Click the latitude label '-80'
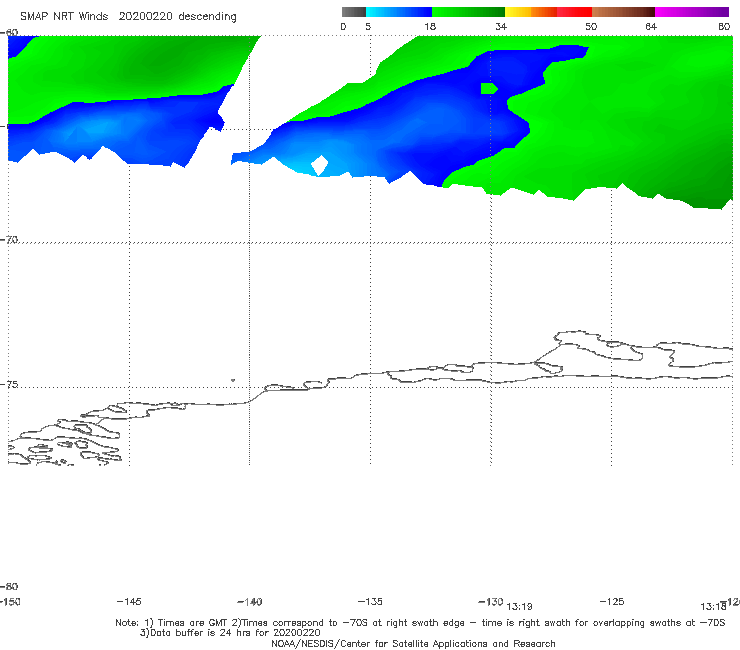The height and width of the screenshot is (650, 740). tap(9, 586)
